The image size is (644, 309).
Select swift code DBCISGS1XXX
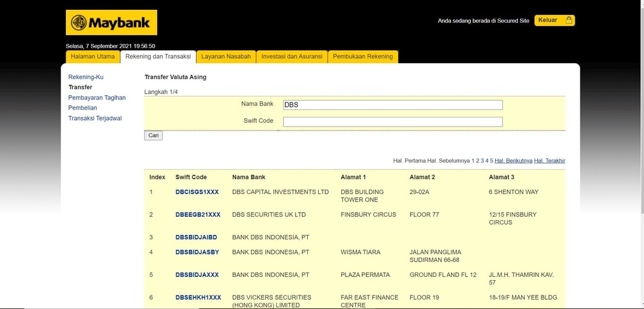(197, 192)
